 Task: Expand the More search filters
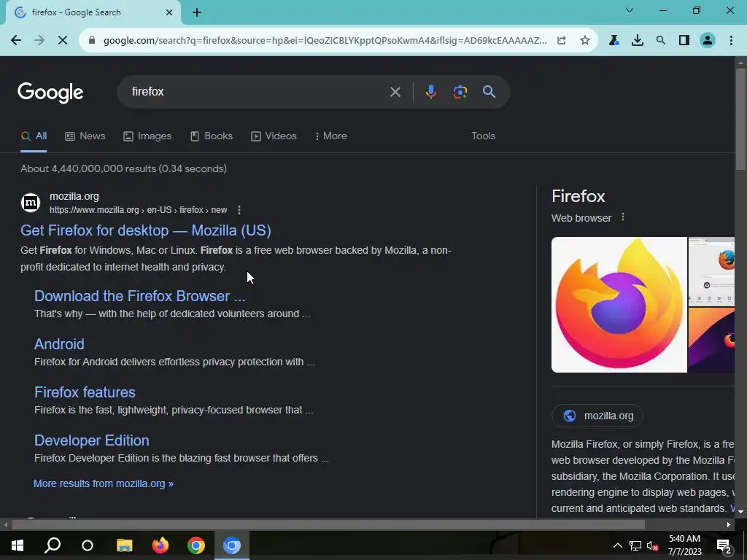pos(330,136)
